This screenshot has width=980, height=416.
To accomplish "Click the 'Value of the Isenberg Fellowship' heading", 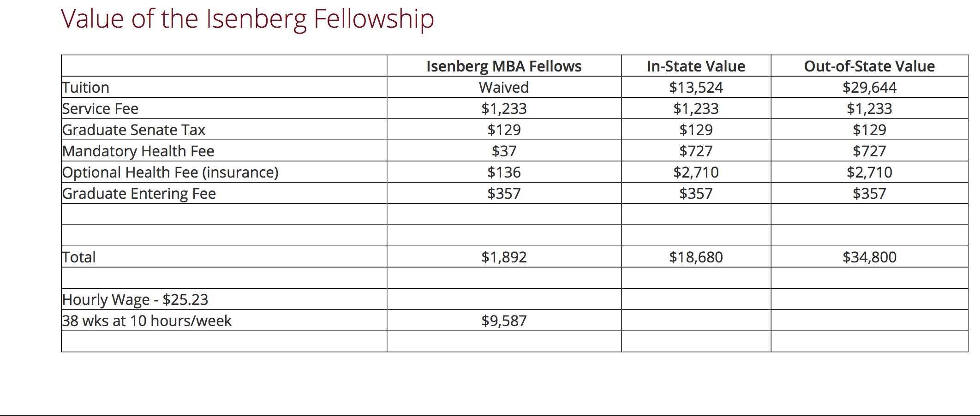I will pyautogui.click(x=247, y=19).
